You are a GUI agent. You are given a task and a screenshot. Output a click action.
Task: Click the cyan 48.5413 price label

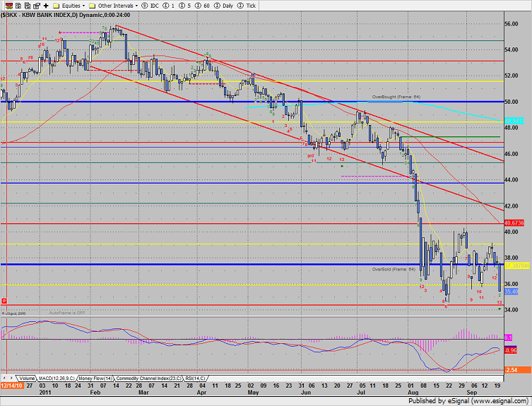click(514, 121)
